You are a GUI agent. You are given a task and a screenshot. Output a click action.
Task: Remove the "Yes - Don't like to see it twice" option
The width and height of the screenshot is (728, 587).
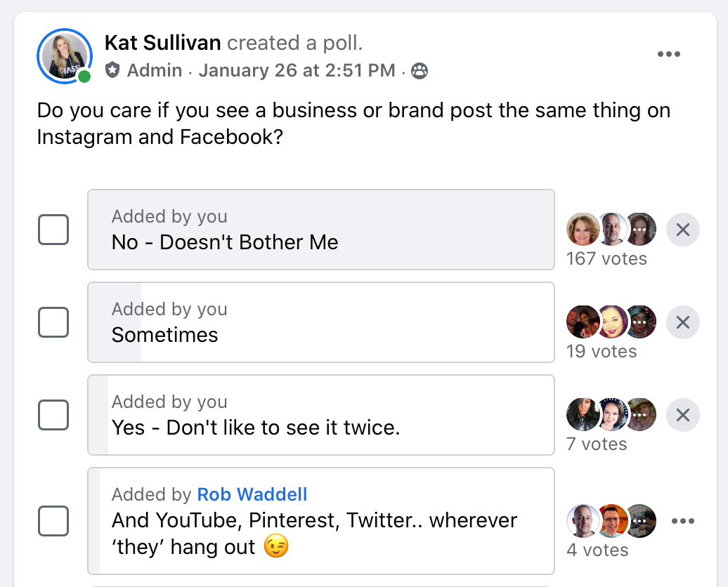(x=682, y=415)
